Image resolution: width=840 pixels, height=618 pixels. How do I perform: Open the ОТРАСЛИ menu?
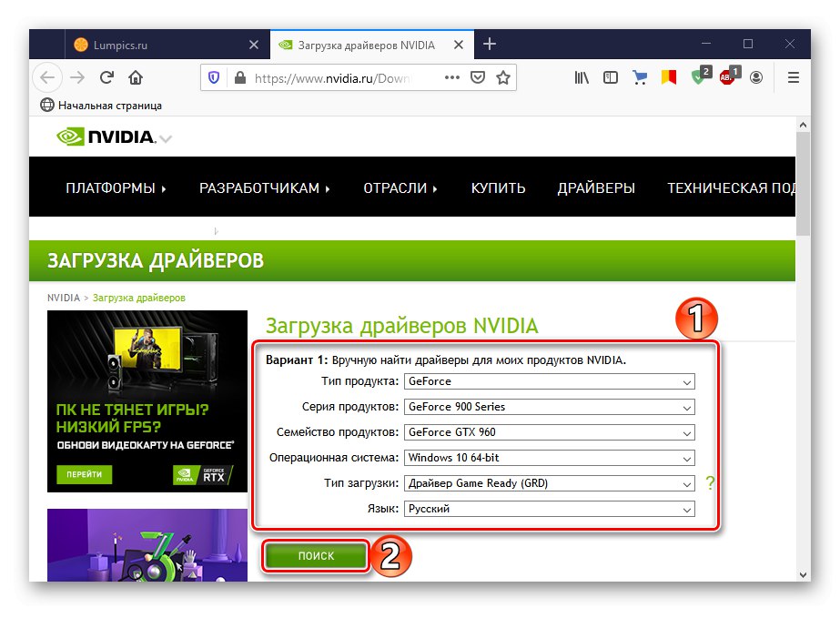(400, 188)
